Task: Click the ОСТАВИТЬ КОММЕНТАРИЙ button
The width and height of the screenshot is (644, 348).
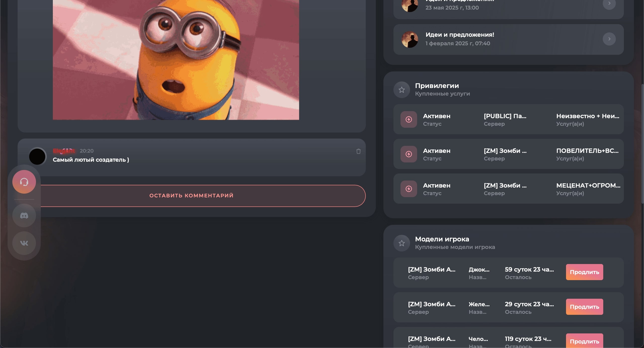Action: point(191,196)
